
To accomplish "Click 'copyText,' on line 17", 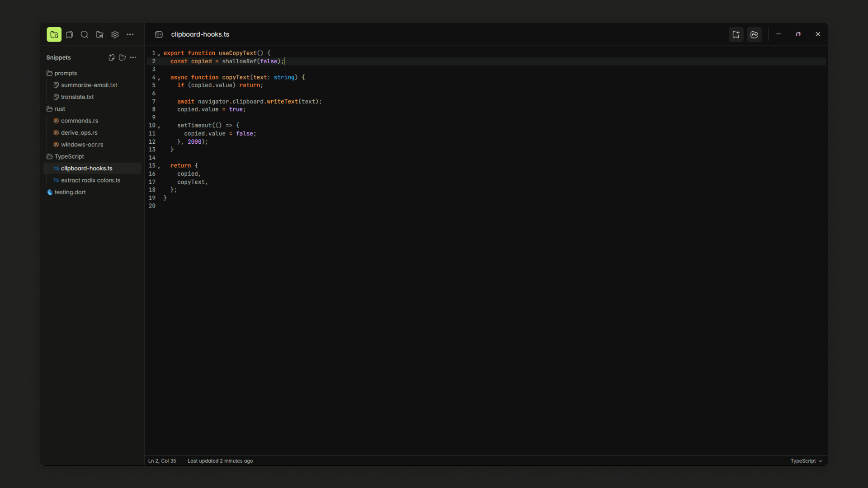I will point(193,182).
